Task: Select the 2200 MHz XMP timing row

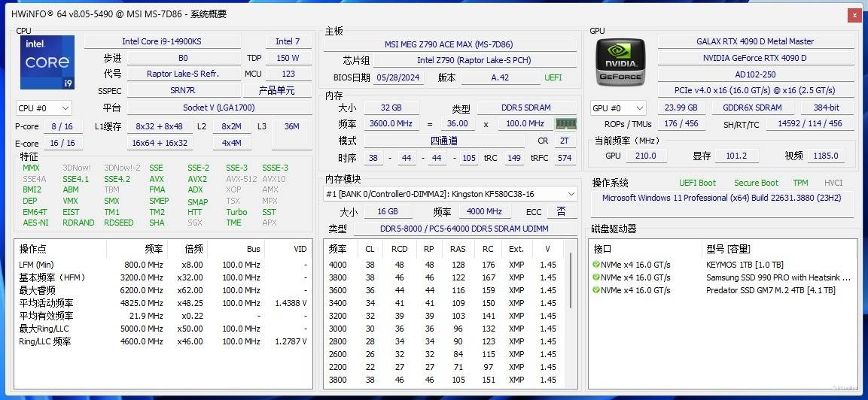Action: coord(443,367)
